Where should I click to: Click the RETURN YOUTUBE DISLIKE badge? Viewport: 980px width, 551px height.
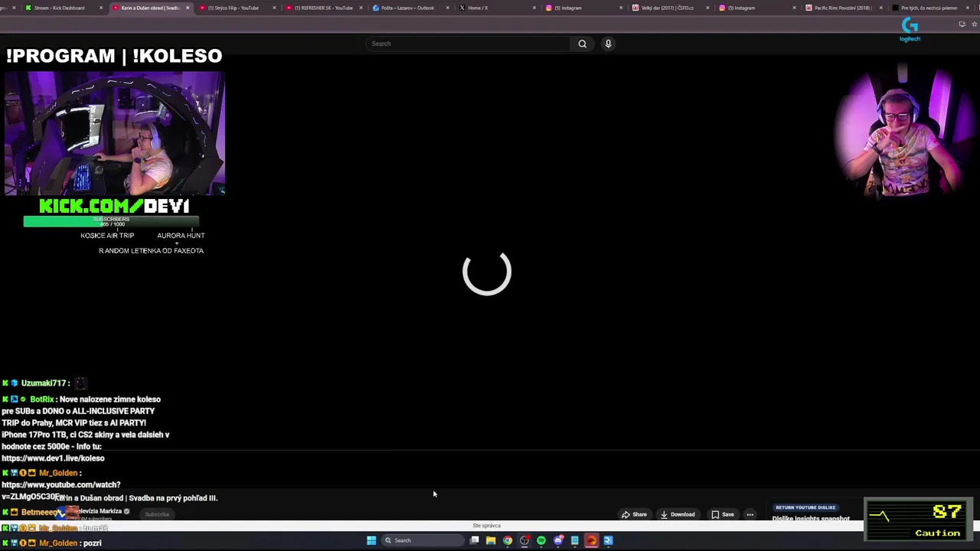tap(805, 507)
